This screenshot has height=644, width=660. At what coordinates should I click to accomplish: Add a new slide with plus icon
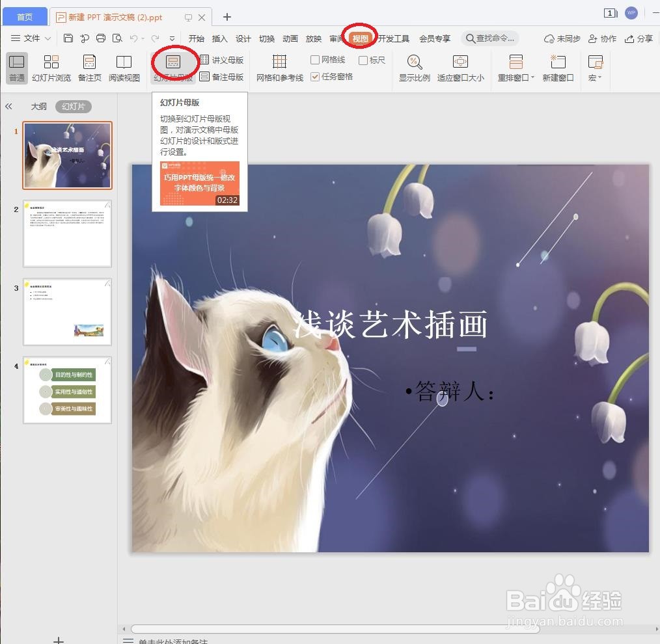59,640
